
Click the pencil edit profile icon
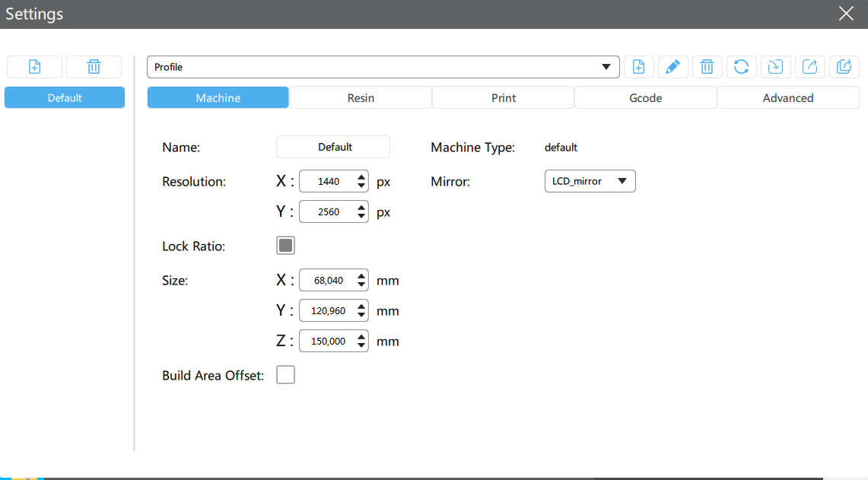(672, 67)
